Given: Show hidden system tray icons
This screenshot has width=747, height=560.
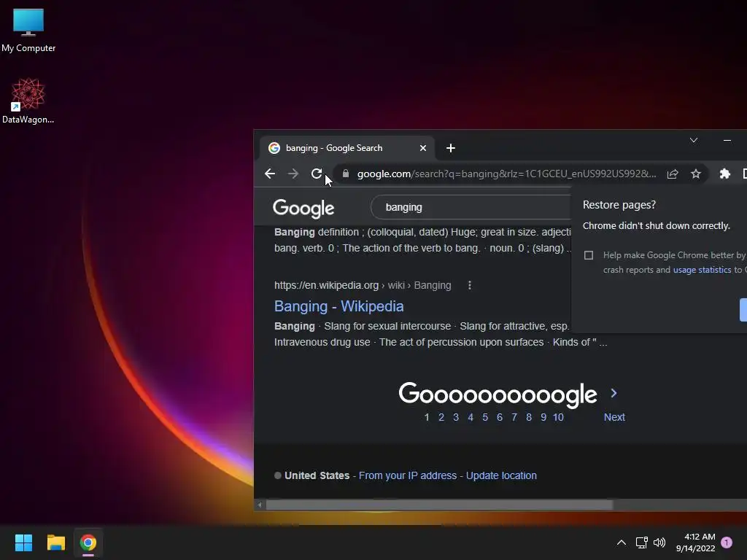Looking at the screenshot, I should pyautogui.click(x=622, y=542).
